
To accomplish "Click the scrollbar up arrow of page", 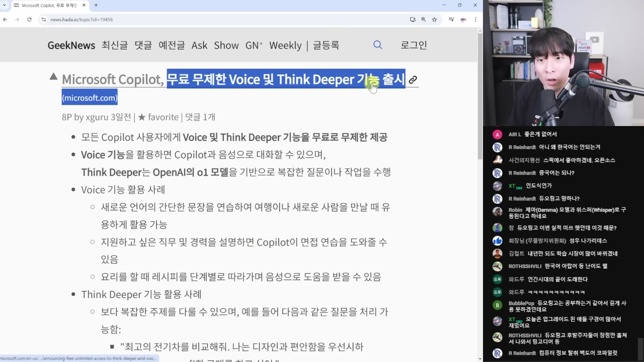I will click(480, 31).
